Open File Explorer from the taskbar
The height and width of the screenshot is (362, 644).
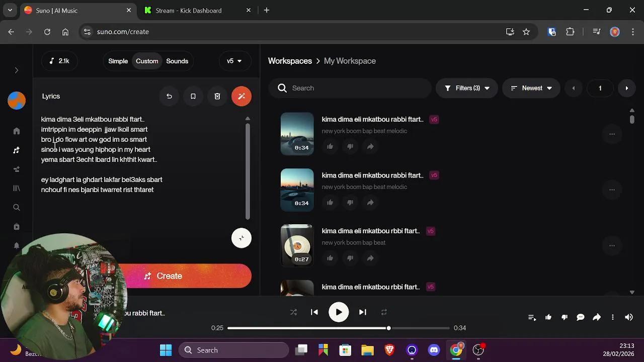pyautogui.click(x=367, y=350)
